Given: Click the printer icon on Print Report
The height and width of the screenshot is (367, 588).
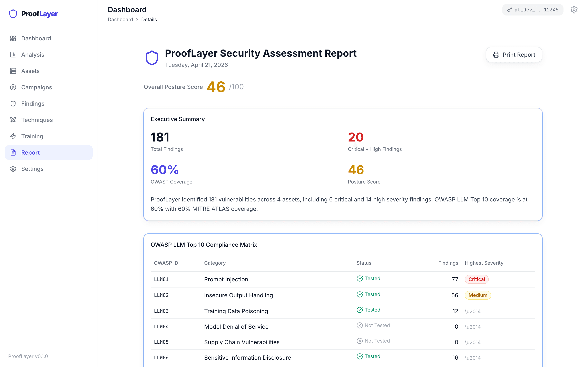Looking at the screenshot, I should tap(496, 55).
